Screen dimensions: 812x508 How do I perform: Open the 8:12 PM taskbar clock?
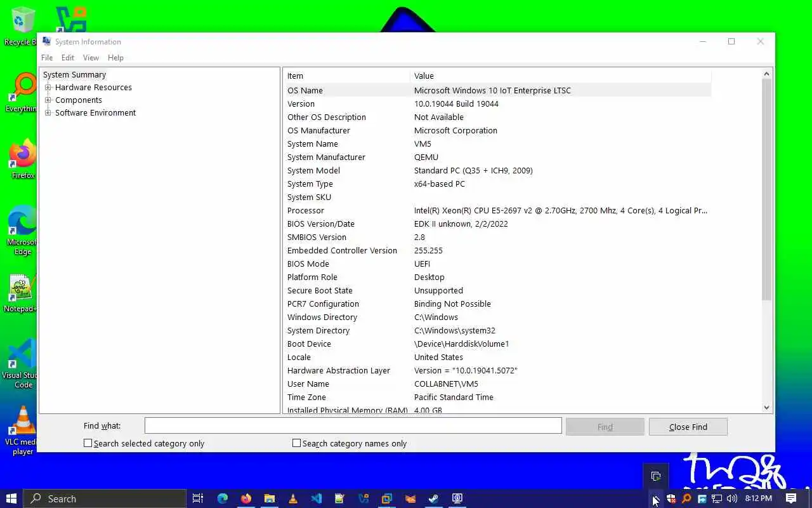(759, 498)
